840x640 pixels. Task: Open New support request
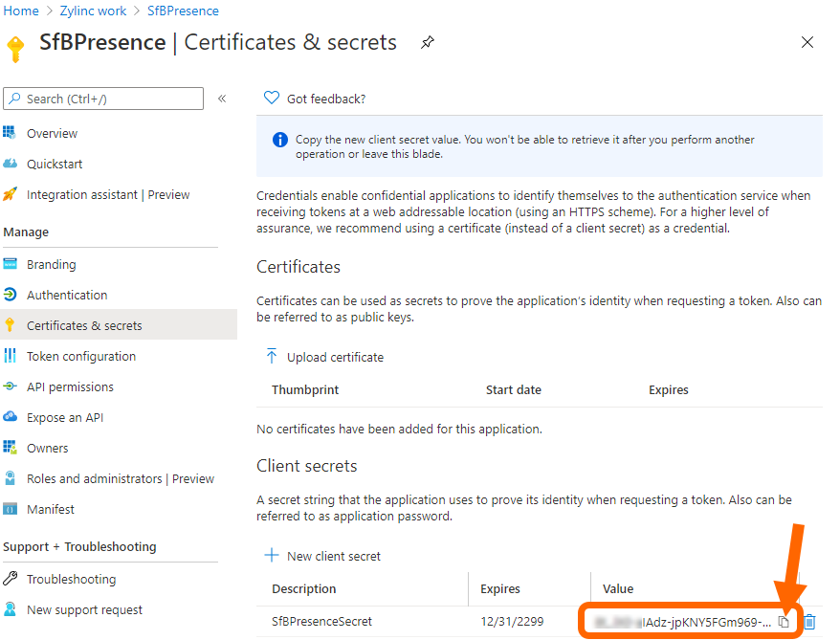84,609
